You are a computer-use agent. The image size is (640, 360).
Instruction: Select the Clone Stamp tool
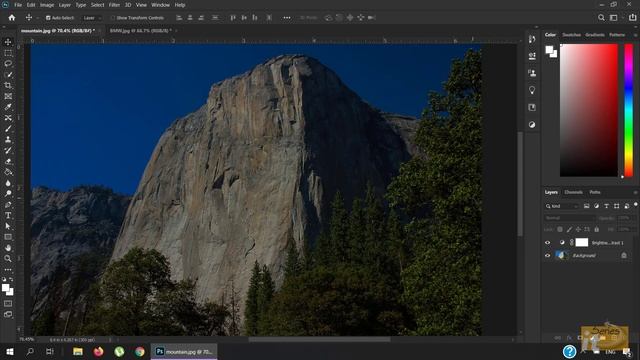pos(8,139)
